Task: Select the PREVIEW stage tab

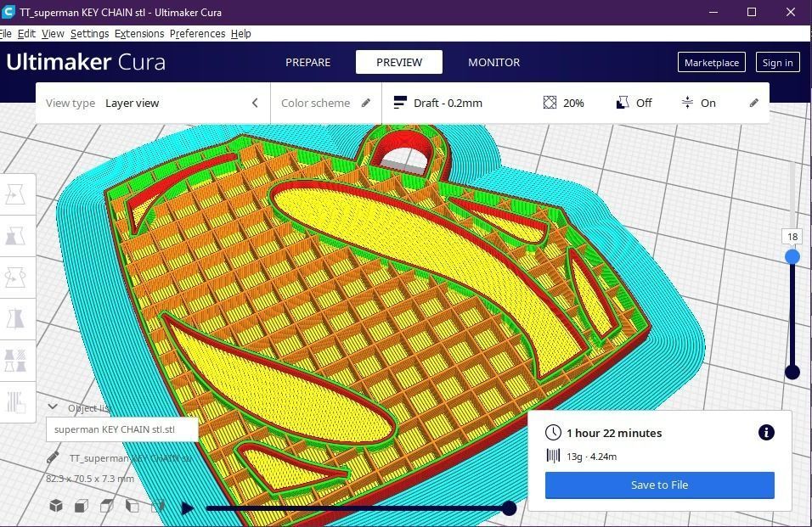Action: tap(398, 62)
